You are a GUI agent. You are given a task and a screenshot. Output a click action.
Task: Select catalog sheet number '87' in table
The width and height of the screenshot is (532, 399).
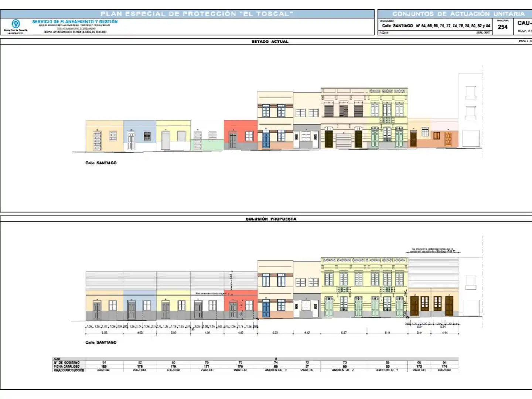click(x=307, y=366)
